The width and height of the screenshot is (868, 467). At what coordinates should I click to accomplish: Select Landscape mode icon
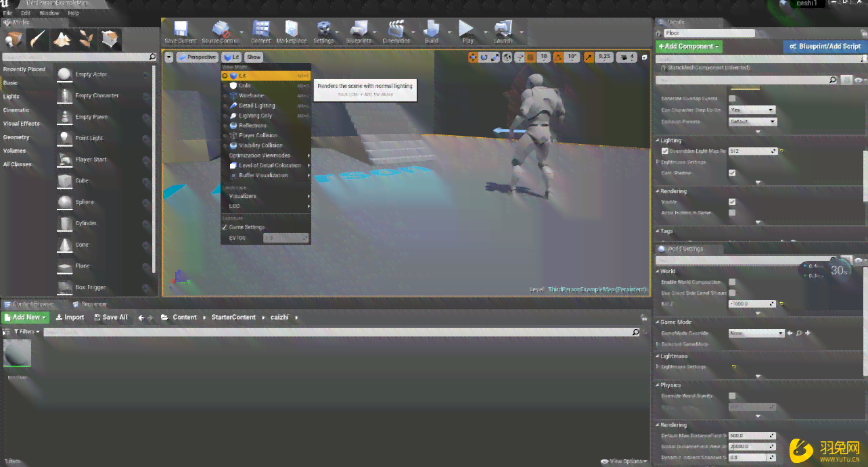[62, 39]
